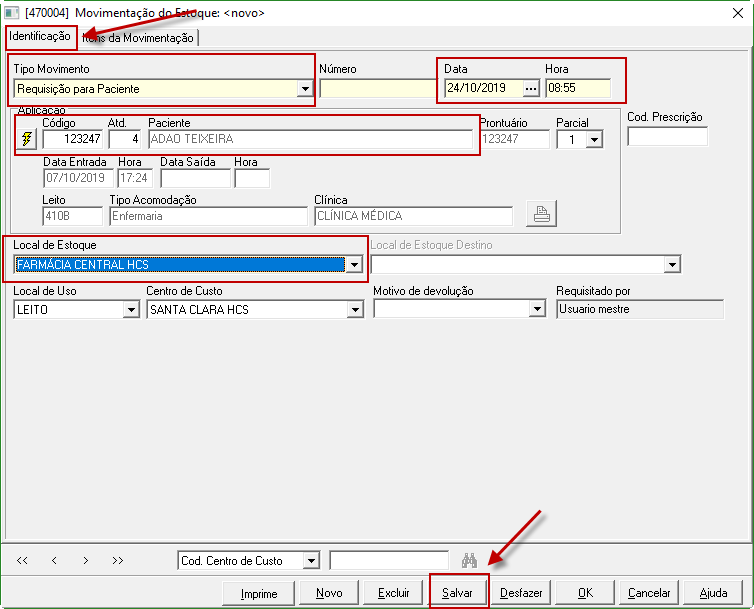This screenshot has height=609, width=754.
Task: Click the Hora field after Data Saída
Action: pyautogui.click(x=252, y=178)
